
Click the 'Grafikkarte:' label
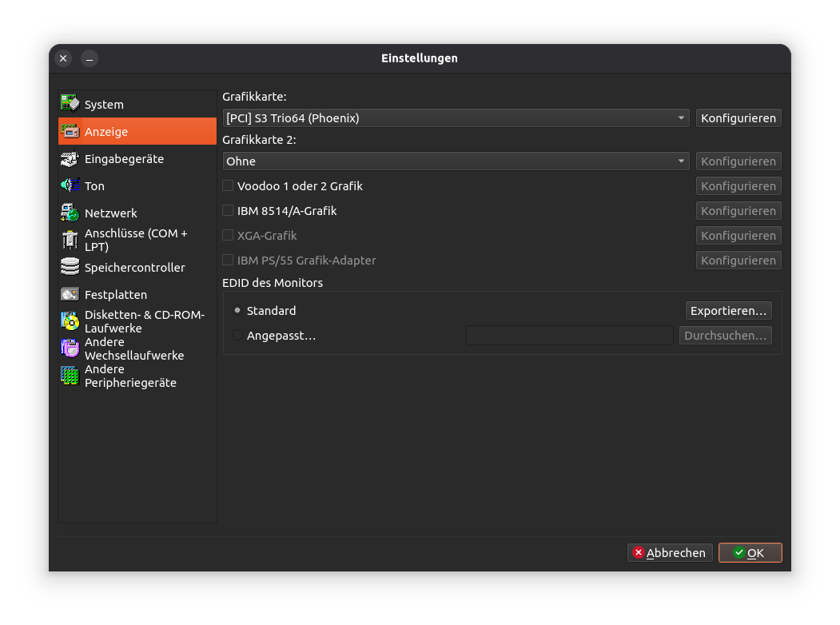point(254,97)
